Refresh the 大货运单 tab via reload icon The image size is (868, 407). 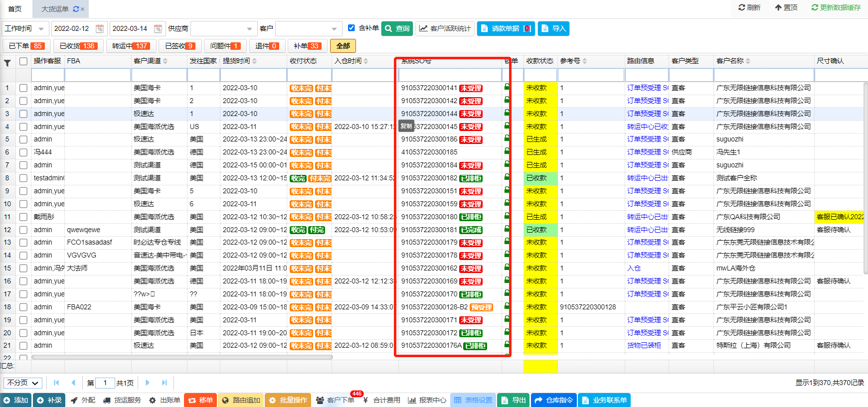(x=76, y=9)
